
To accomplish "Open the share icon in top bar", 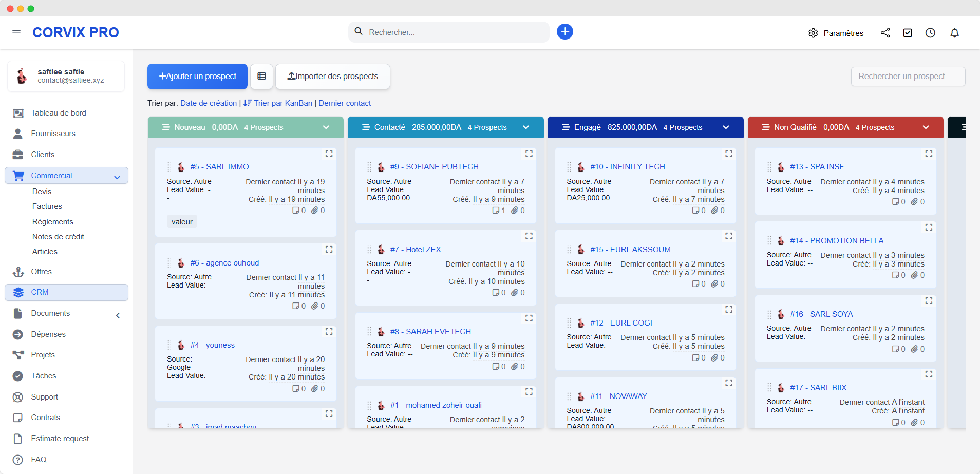I will 885,33.
